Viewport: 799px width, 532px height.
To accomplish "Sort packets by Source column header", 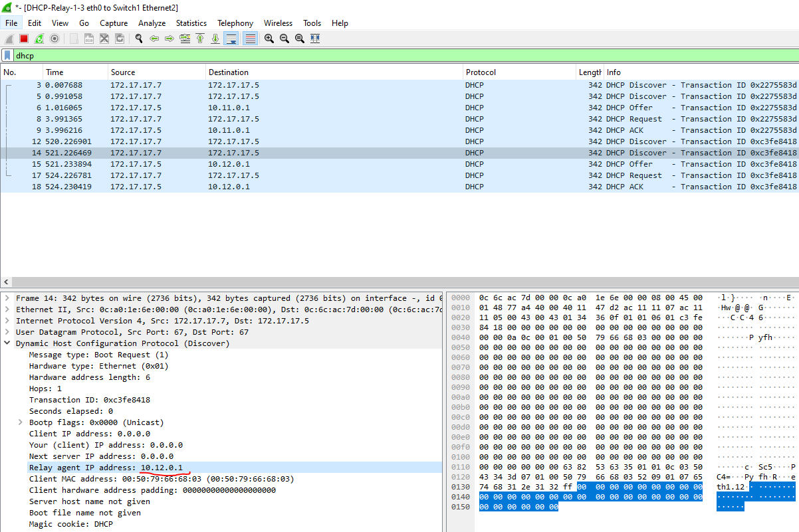I will point(122,72).
